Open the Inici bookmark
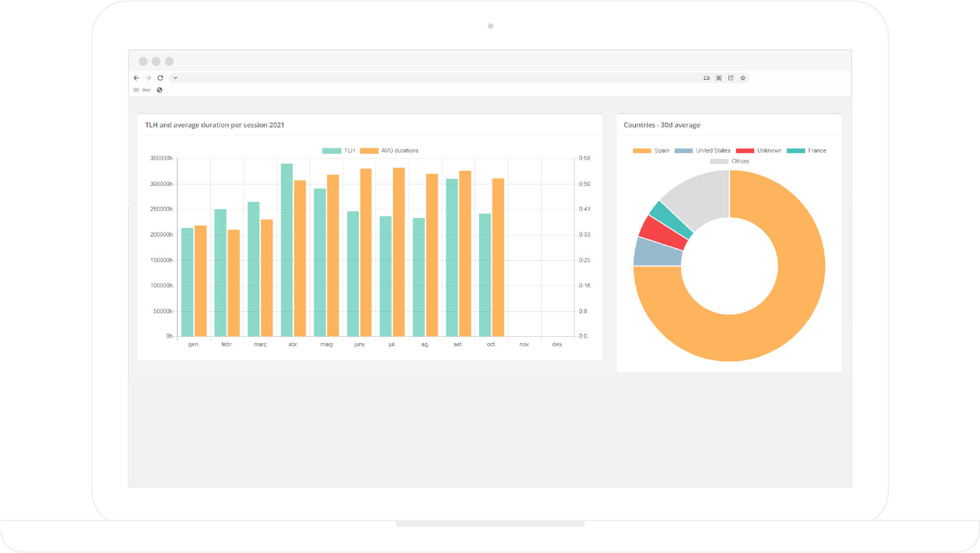This screenshot has width=980, height=553. coord(142,90)
